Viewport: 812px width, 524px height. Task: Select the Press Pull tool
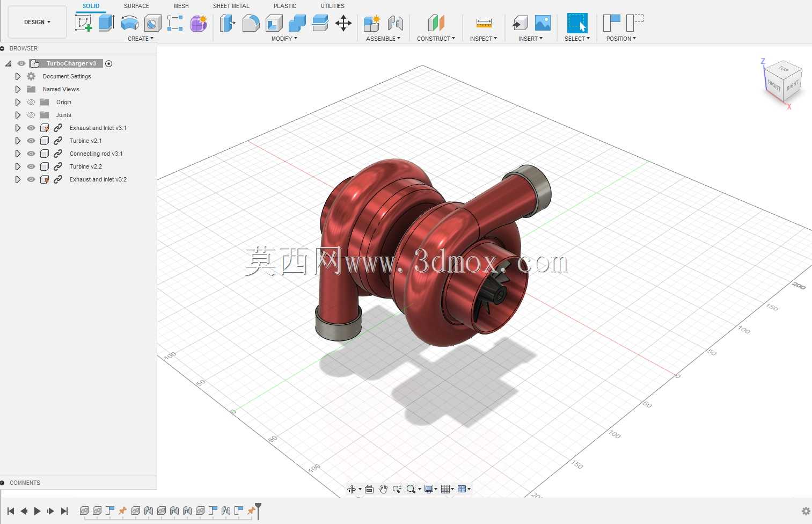tap(228, 23)
